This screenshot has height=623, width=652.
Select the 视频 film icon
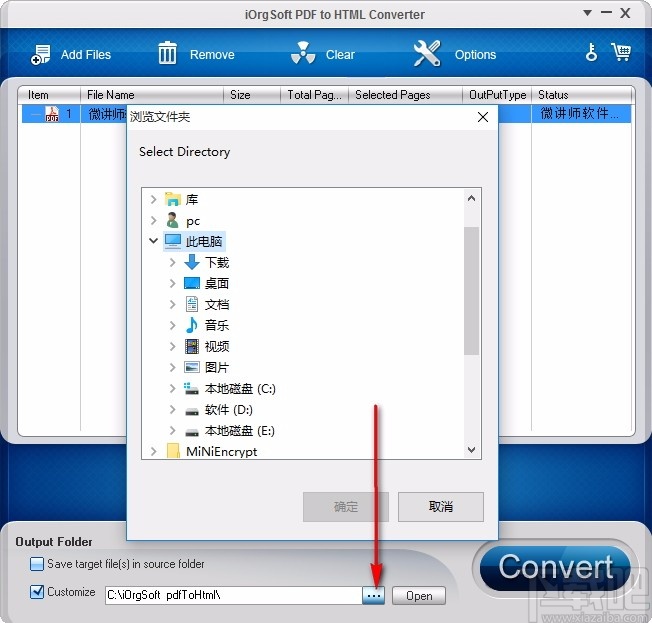click(192, 346)
